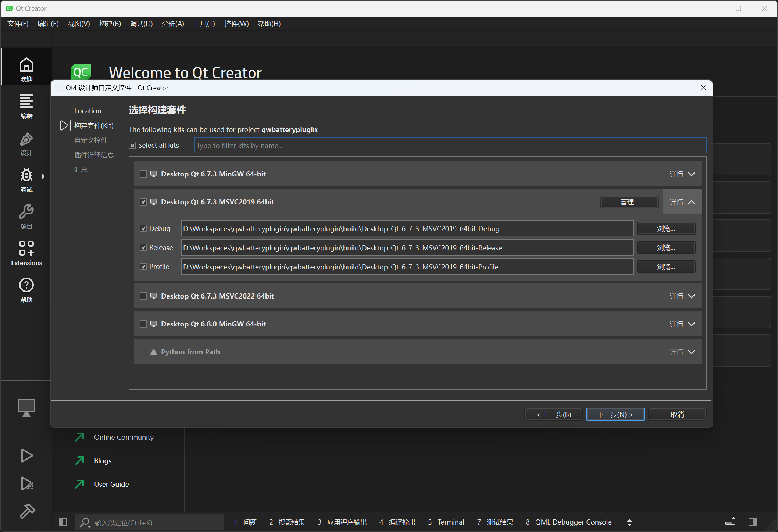Expand details for Qt 6.7.3 MinGW kit
Image resolution: width=778 pixels, height=532 pixels.
[682, 174]
